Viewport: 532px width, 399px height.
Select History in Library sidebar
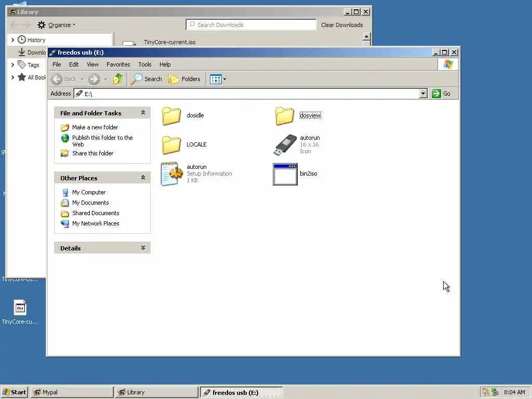[x=36, y=40]
